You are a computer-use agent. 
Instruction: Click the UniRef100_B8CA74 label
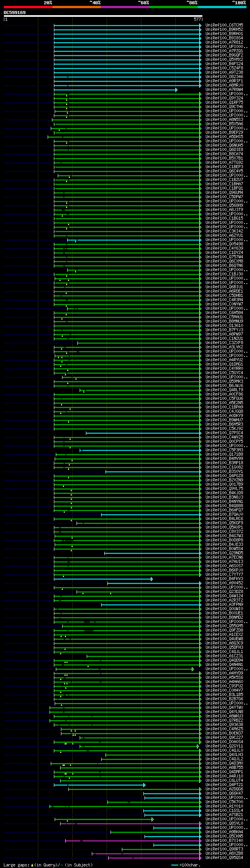tap(224, 154)
